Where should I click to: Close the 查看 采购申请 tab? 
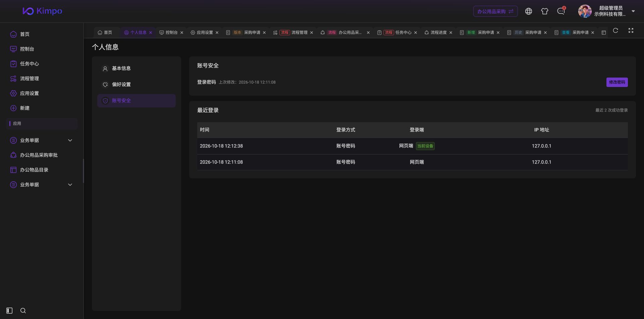tap(593, 33)
